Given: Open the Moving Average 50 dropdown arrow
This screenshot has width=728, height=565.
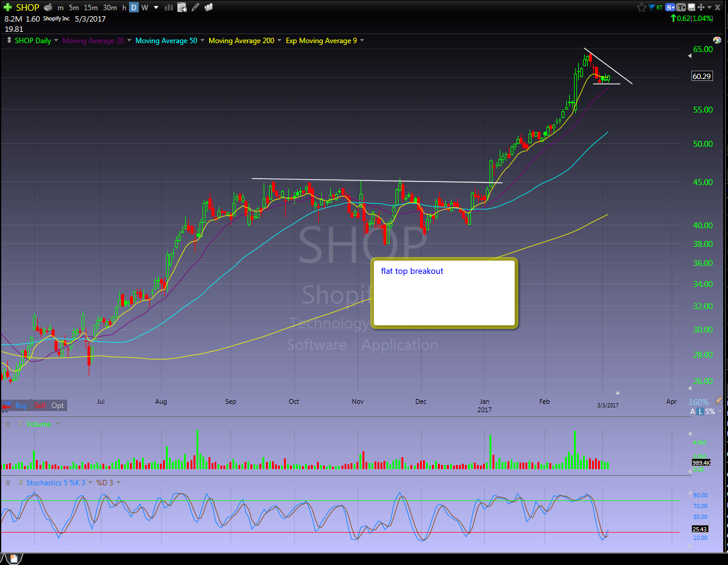Looking at the screenshot, I should coord(203,41).
